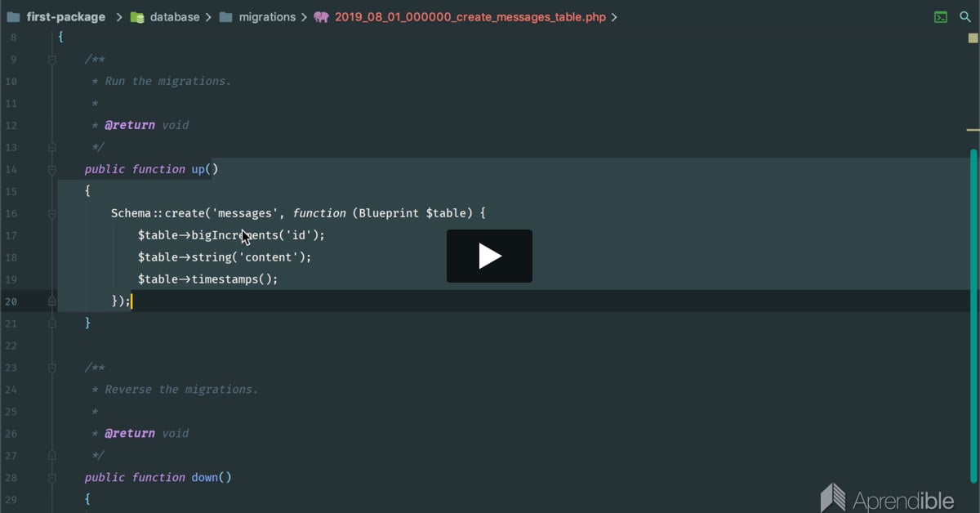Image resolution: width=980 pixels, height=513 pixels.
Task: Collapse the up() function at line 14
Action: tap(51, 169)
